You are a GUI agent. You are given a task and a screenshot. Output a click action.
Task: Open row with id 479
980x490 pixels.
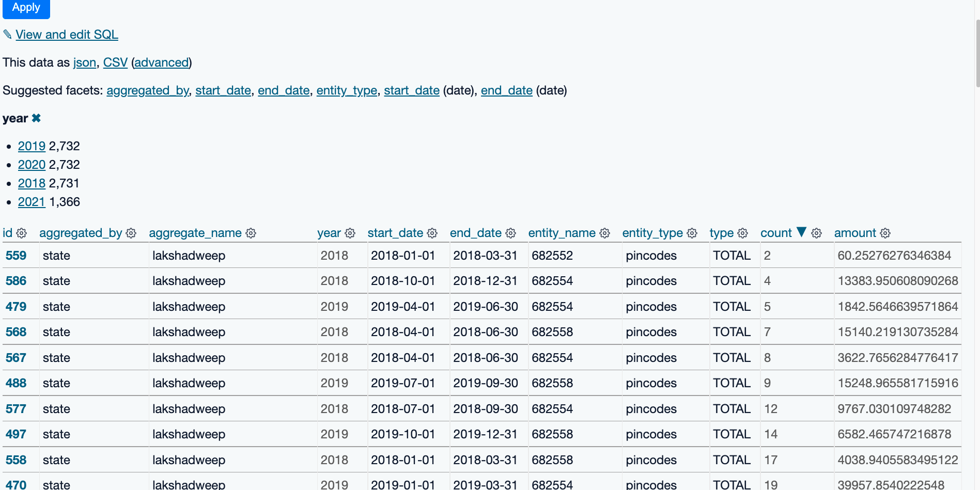(16, 307)
